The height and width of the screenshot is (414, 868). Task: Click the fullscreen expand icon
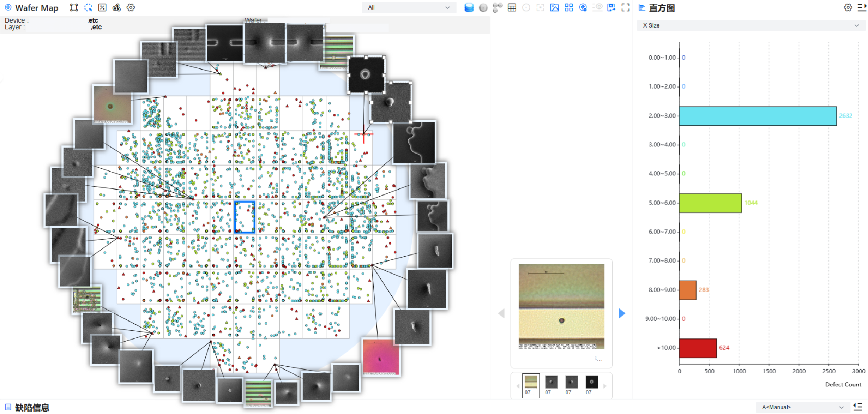[x=625, y=8]
